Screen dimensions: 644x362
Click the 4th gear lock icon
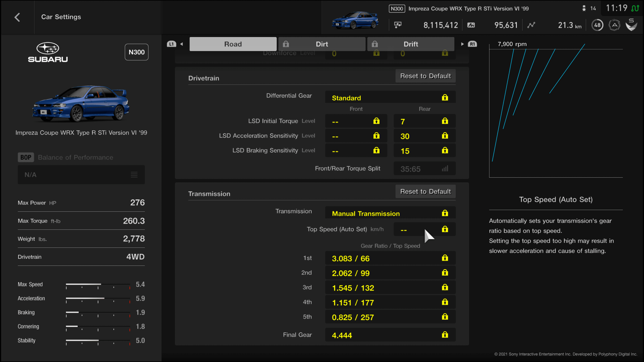pos(445,302)
